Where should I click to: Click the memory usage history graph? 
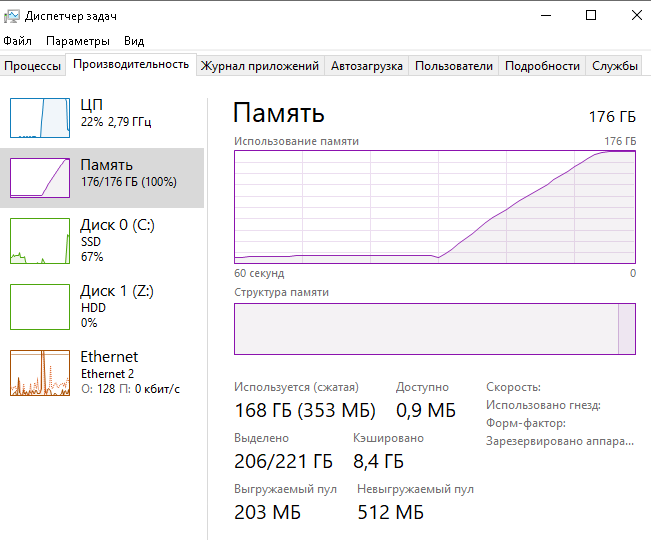tap(435, 206)
